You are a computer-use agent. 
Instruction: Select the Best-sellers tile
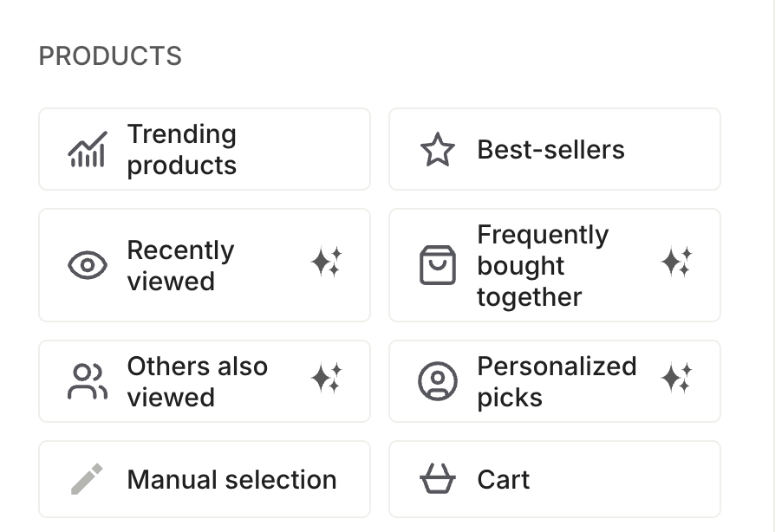555,149
